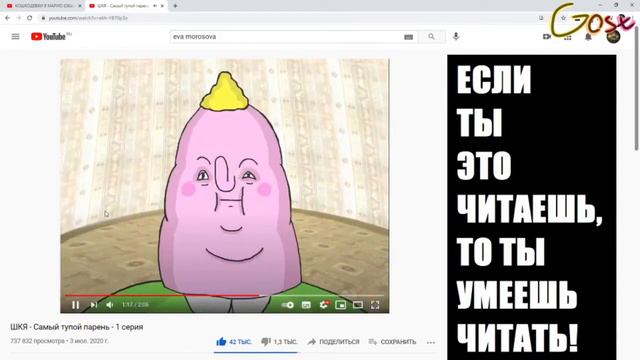Click the page vertical scrollbar
Viewport: 640px width, 360px height.
point(637,87)
